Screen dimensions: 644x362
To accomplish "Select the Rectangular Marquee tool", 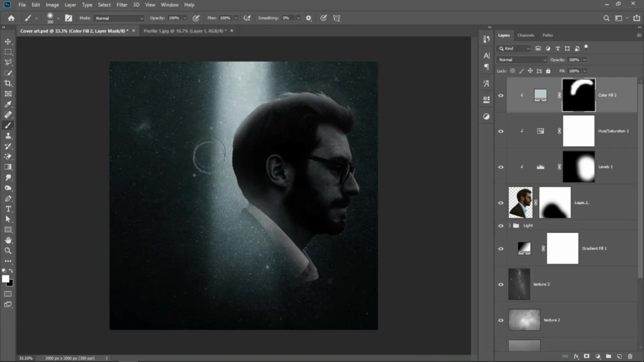I will tap(8, 52).
